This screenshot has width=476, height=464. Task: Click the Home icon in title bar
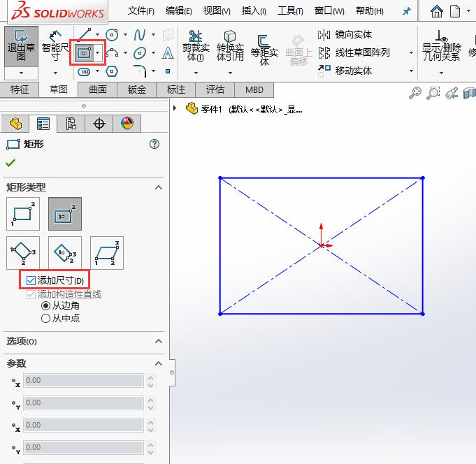point(437,12)
